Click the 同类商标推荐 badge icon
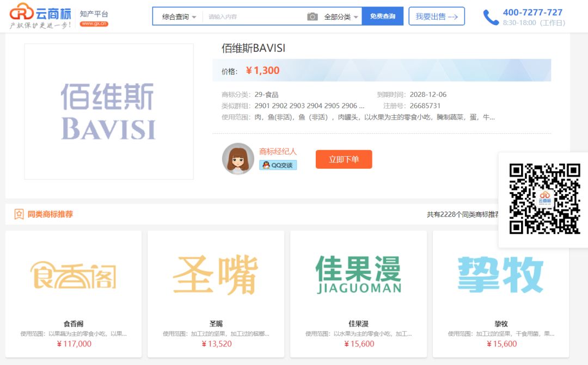The height and width of the screenshot is (365, 588). pyautogui.click(x=19, y=214)
